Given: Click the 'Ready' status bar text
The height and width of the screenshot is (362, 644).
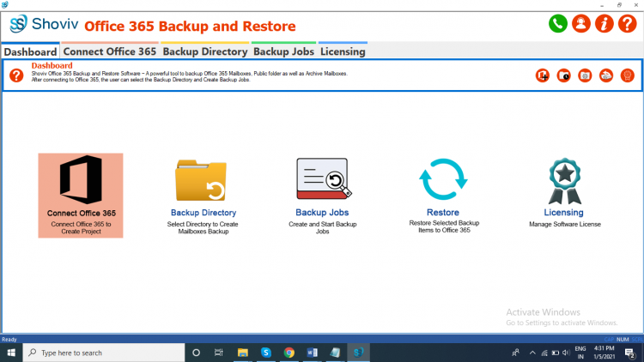Looking at the screenshot, I should click(9, 340).
